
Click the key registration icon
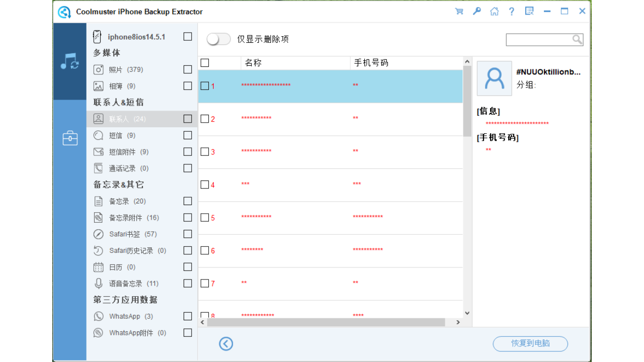coord(476,11)
